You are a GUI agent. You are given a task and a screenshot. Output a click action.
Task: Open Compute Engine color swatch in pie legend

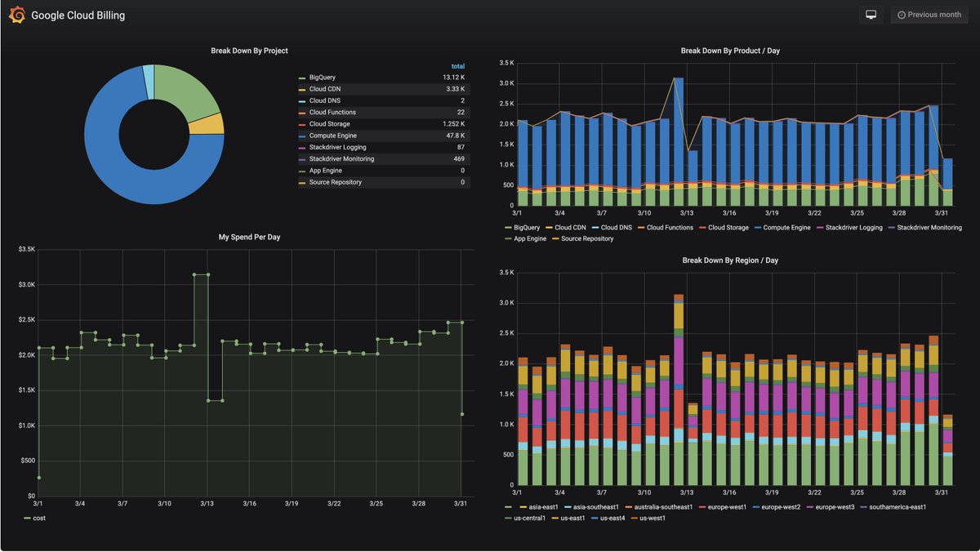pyautogui.click(x=302, y=136)
